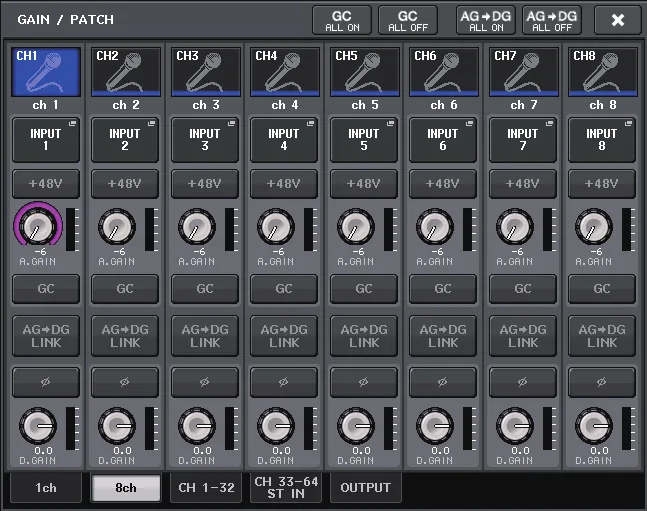Open INPUT 6 patch selection popup
Screen dimensions: 647x511
point(443,140)
